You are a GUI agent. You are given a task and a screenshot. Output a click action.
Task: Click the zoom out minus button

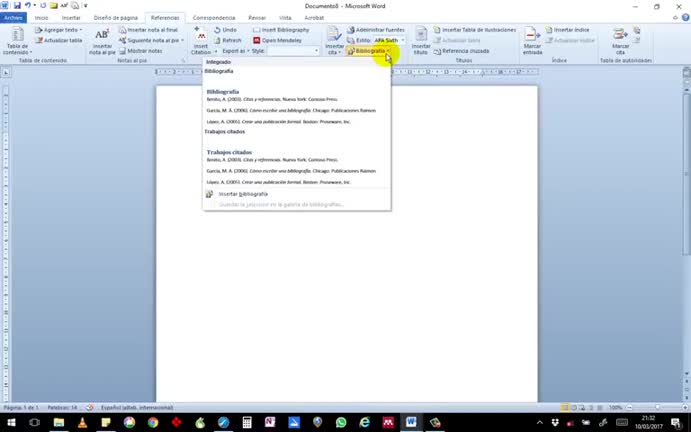[629, 408]
